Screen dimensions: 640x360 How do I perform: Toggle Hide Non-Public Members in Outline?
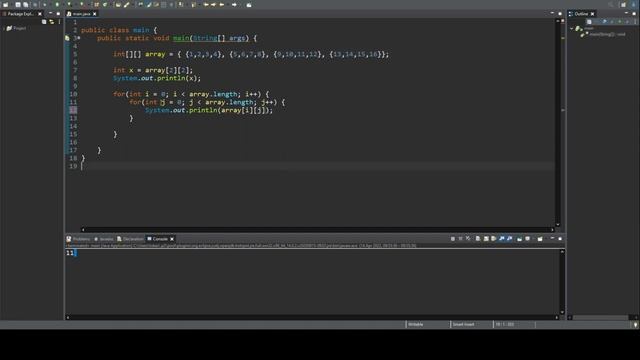(620, 22)
